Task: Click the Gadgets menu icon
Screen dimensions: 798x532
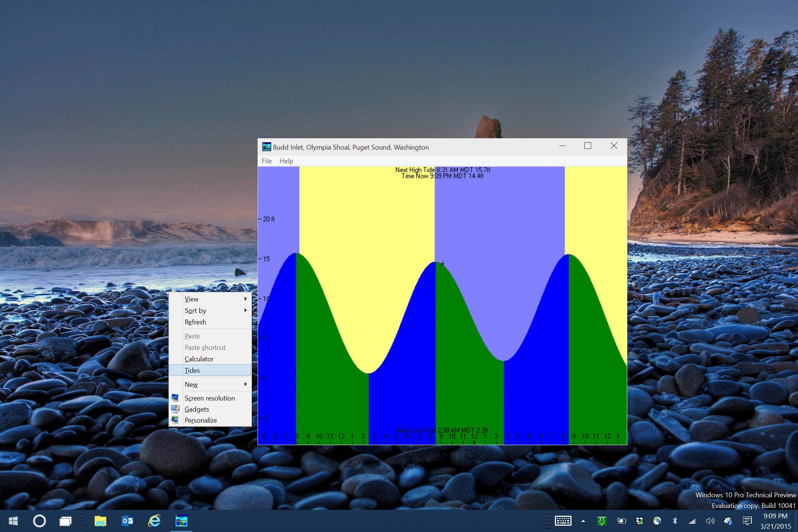Action: (175, 409)
